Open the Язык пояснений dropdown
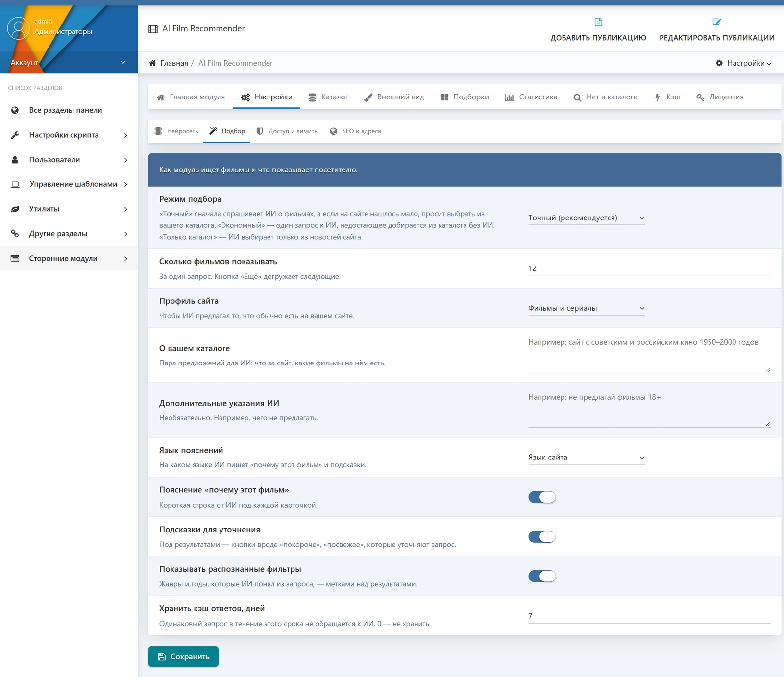The width and height of the screenshot is (784, 677). tap(587, 458)
